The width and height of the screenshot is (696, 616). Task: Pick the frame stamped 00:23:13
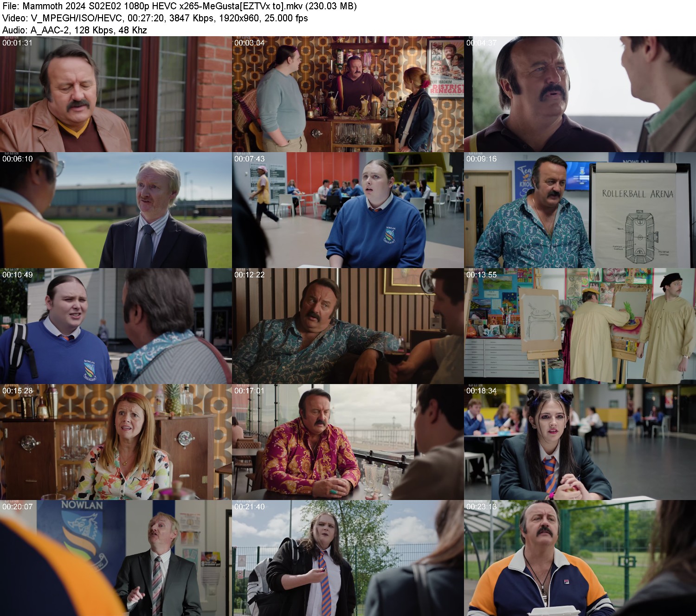tap(580, 558)
